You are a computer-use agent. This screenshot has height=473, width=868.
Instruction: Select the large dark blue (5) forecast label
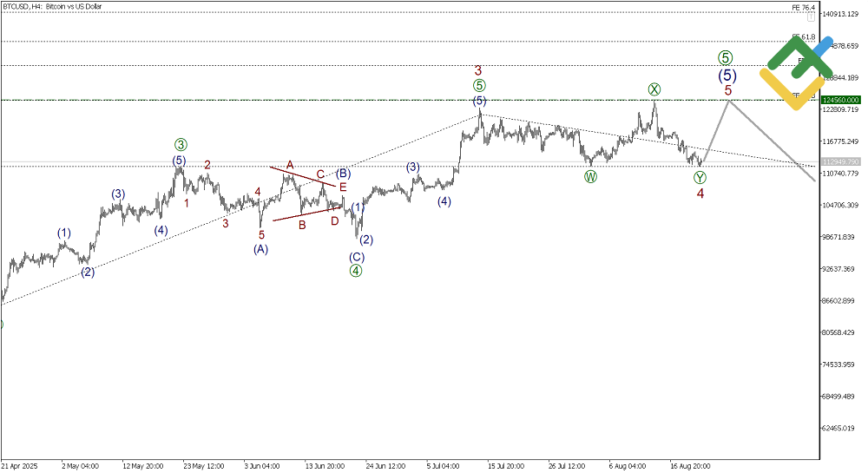tap(727, 76)
